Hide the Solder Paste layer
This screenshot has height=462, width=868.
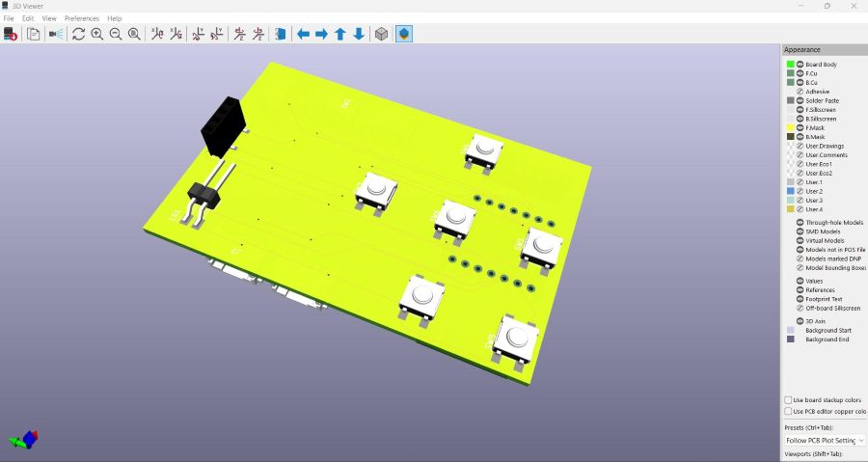coord(800,100)
